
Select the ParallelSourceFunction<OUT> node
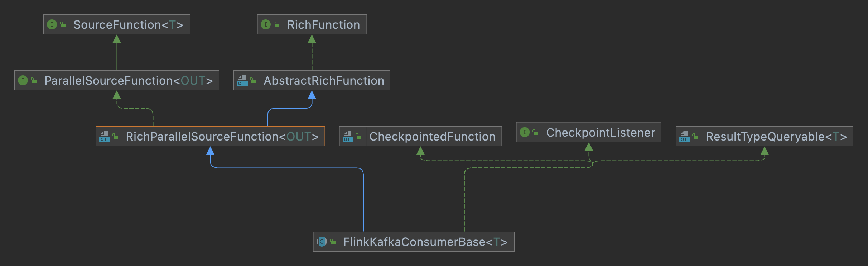click(x=117, y=80)
